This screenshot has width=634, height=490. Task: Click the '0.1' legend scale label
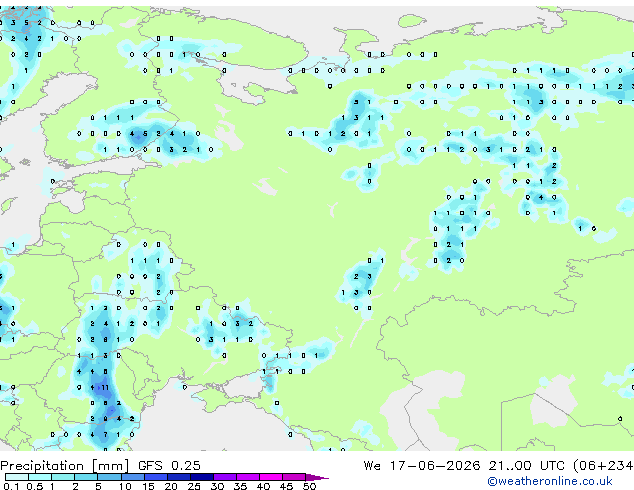11,486
